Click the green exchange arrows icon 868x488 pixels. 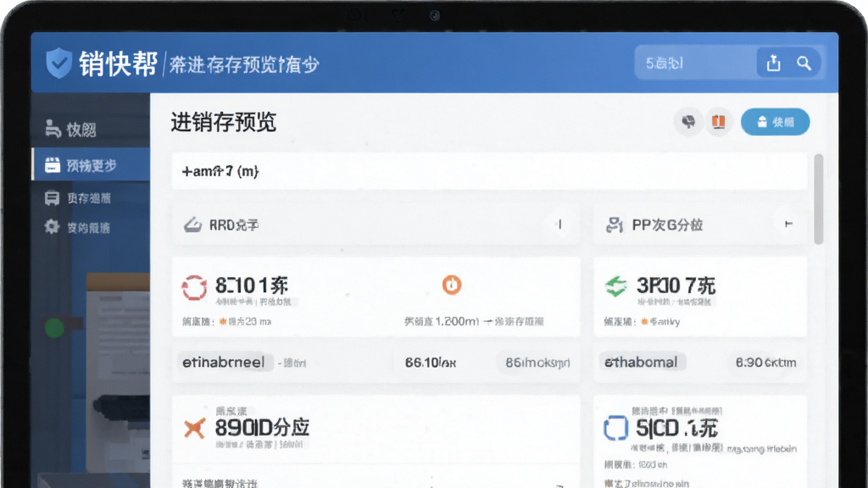click(x=615, y=286)
